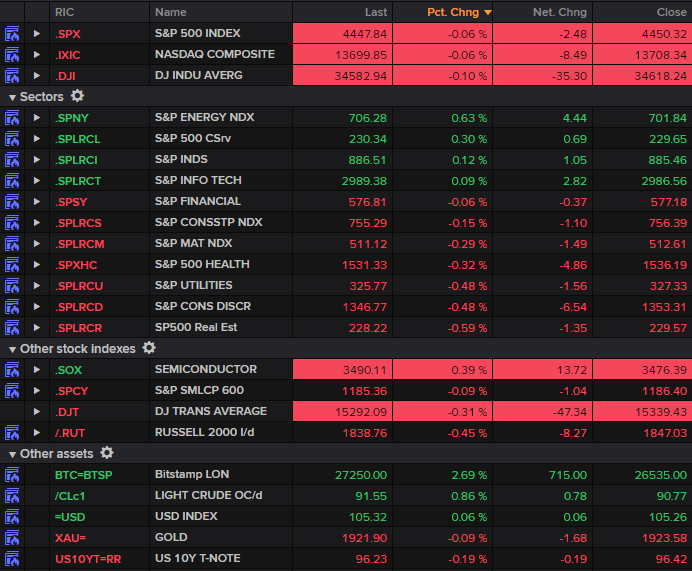Open the .SPLRCT ticker link
692x571 pixels.
(x=78, y=181)
